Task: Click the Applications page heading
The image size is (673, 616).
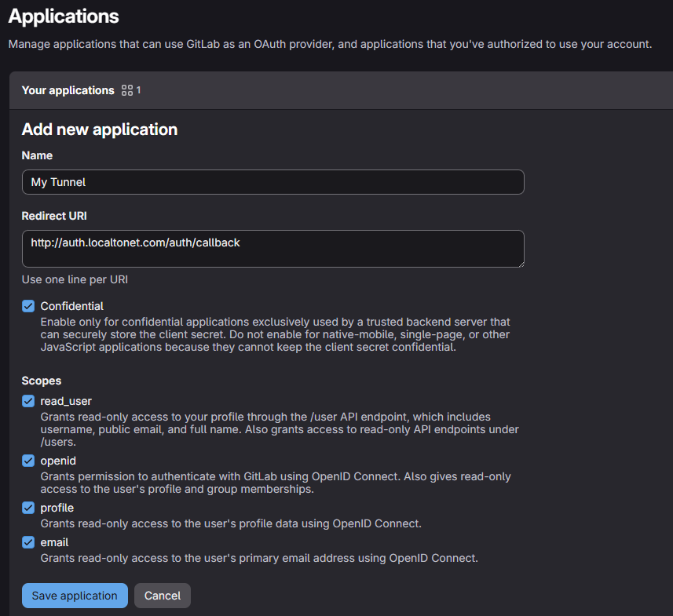Action: coord(64,16)
